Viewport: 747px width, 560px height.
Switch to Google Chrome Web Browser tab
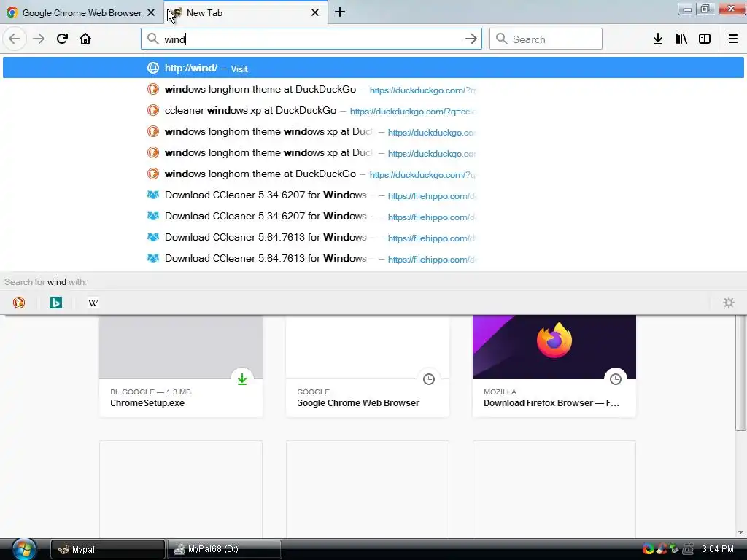[x=81, y=13]
